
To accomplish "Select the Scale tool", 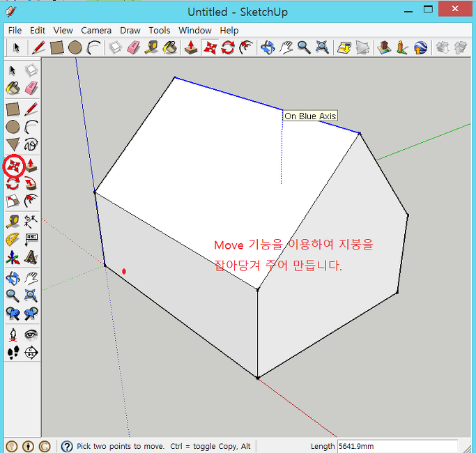I will (13, 201).
